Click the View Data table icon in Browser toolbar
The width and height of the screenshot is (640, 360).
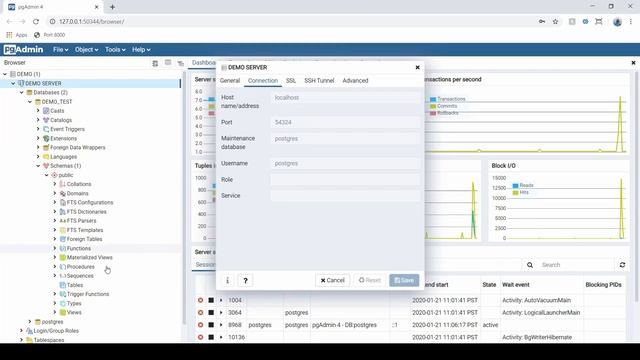coord(168,63)
